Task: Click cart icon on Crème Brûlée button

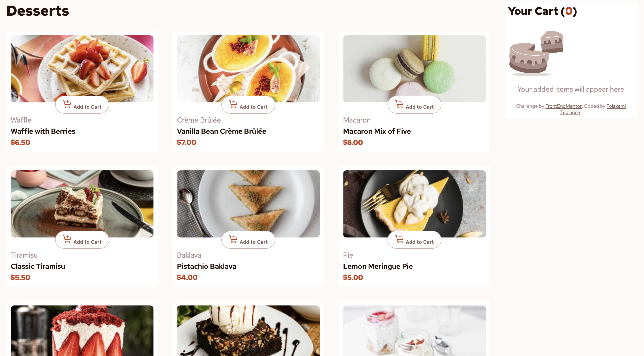Action: click(x=233, y=104)
